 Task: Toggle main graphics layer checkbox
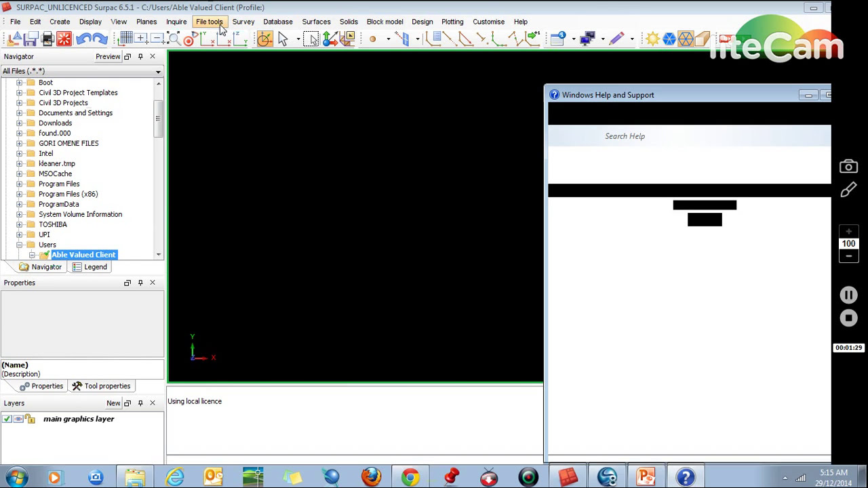pyautogui.click(x=7, y=419)
